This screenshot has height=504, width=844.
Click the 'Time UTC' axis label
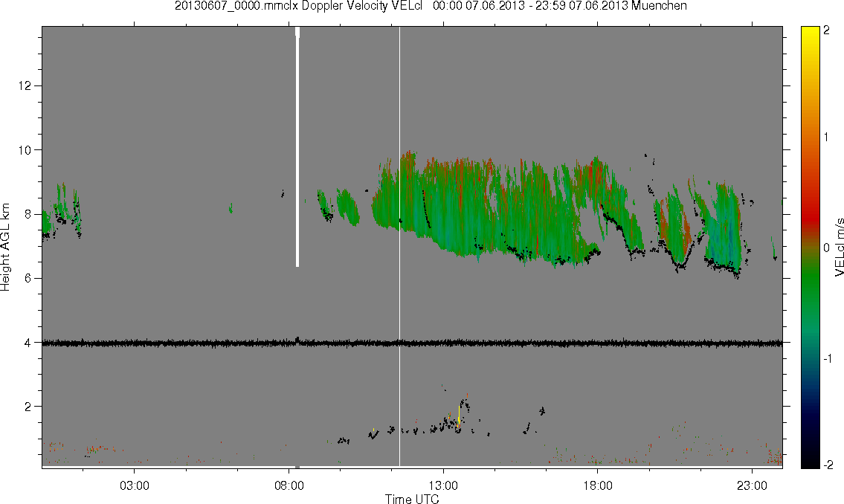point(412,499)
